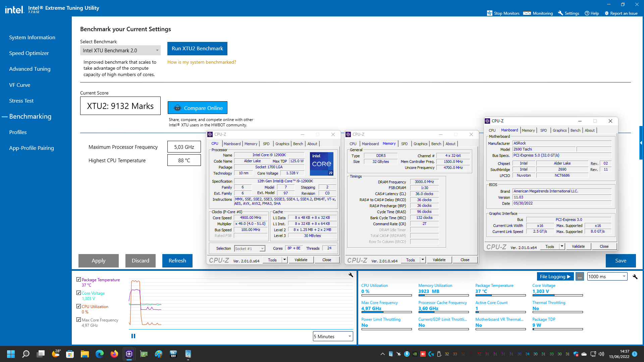Open the weather widget showing 28°
644x362 pixels.
56,354
